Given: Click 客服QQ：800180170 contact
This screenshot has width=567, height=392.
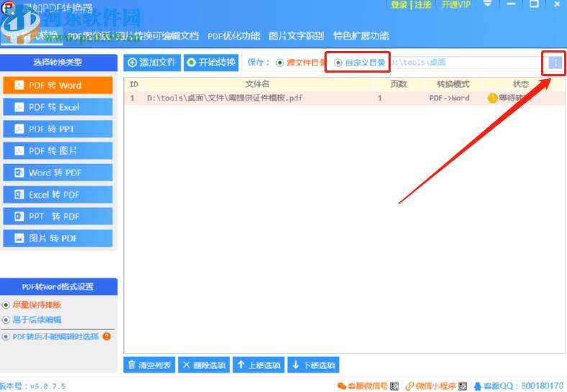Looking at the screenshot, I should (519, 386).
